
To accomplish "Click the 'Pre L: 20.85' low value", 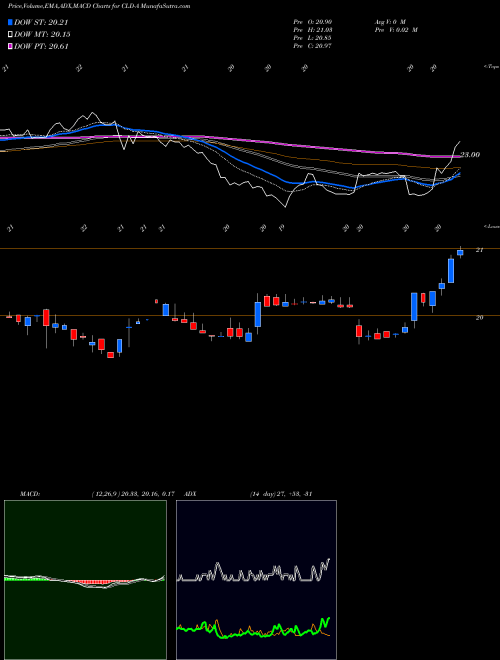I will click(x=313, y=38).
